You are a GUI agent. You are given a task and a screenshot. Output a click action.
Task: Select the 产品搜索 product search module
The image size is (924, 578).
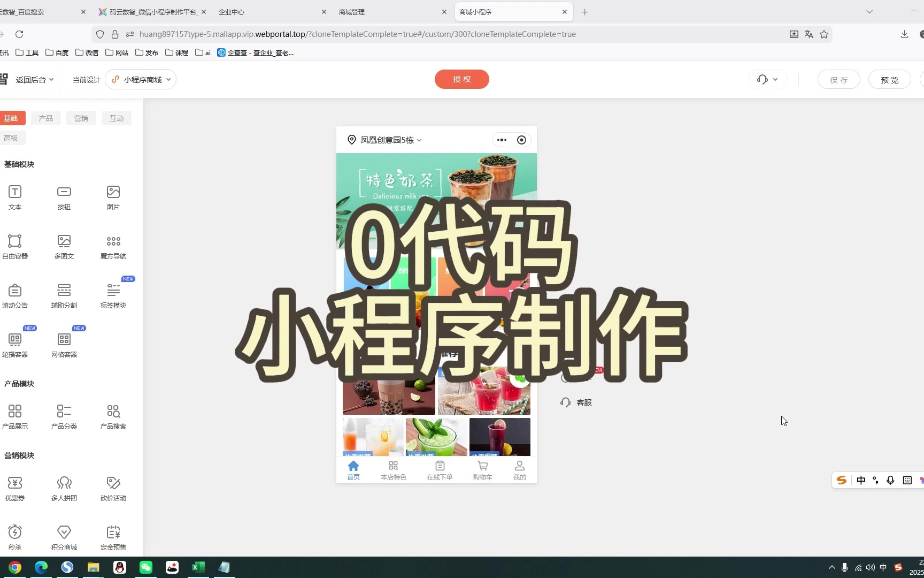coord(113,416)
